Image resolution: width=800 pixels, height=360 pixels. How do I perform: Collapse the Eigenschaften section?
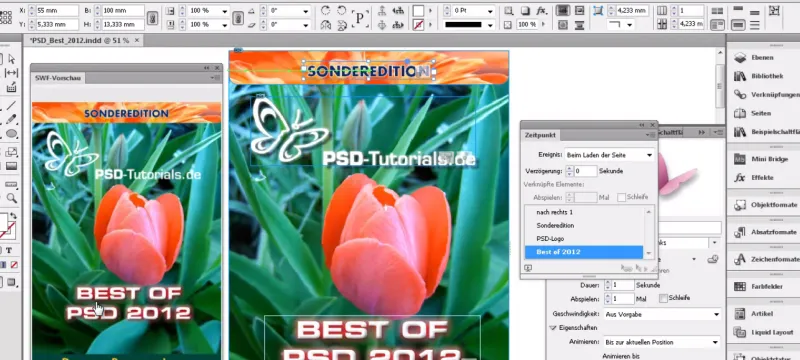(553, 328)
